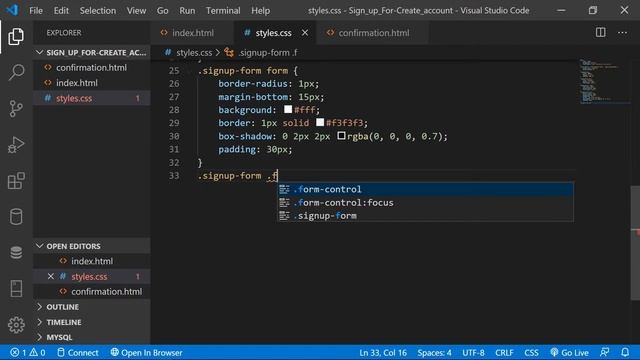Change language mode via CSS
Screen dimensions: 640x360
pyautogui.click(x=531, y=353)
